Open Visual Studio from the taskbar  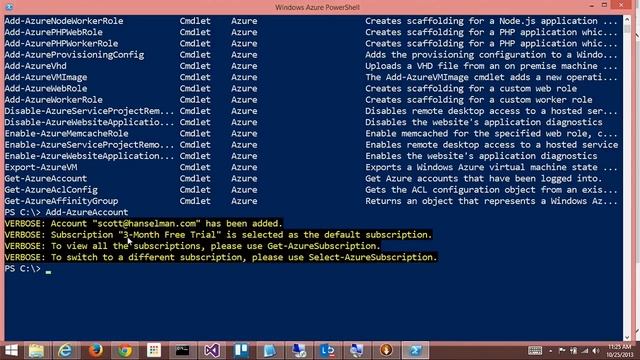point(212,350)
